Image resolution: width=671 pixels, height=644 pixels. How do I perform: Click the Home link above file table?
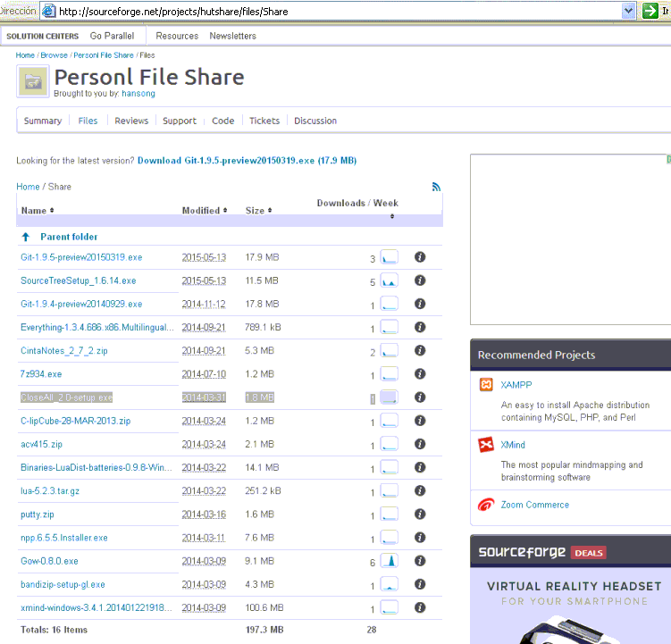(x=28, y=187)
